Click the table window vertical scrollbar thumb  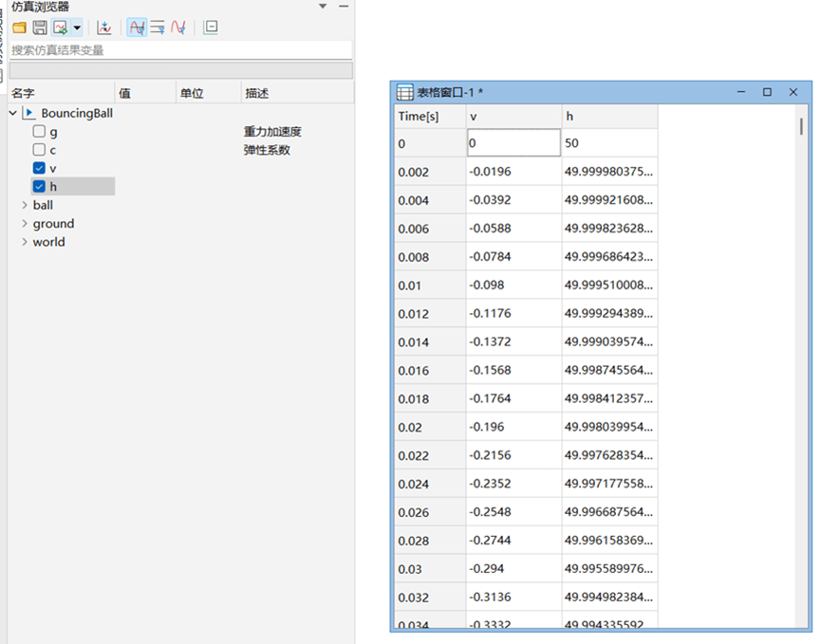pos(801,126)
